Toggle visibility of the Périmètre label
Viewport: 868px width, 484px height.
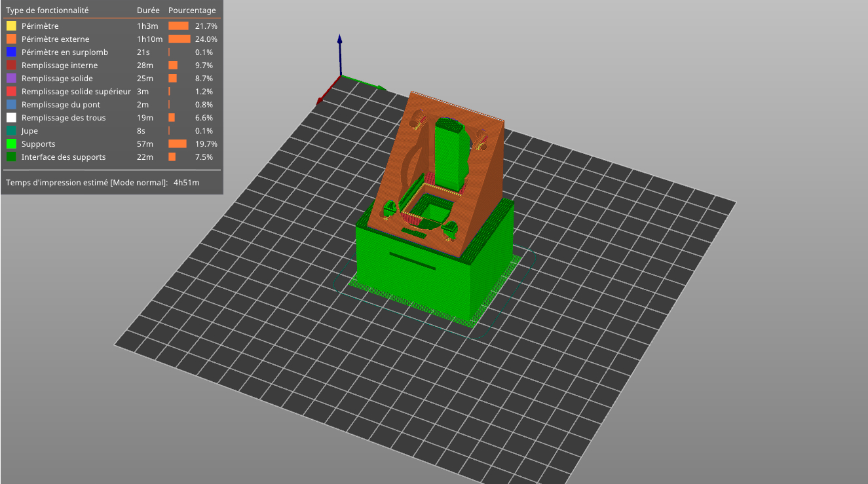coord(40,26)
